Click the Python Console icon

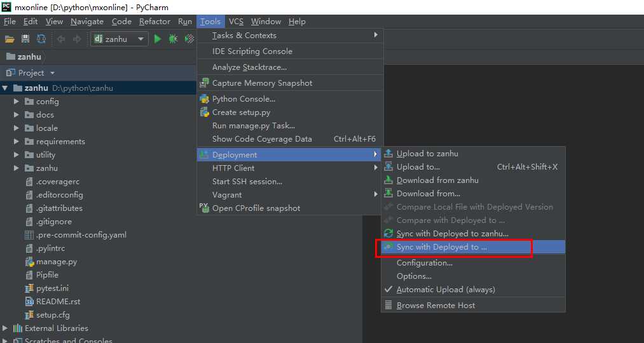(204, 99)
